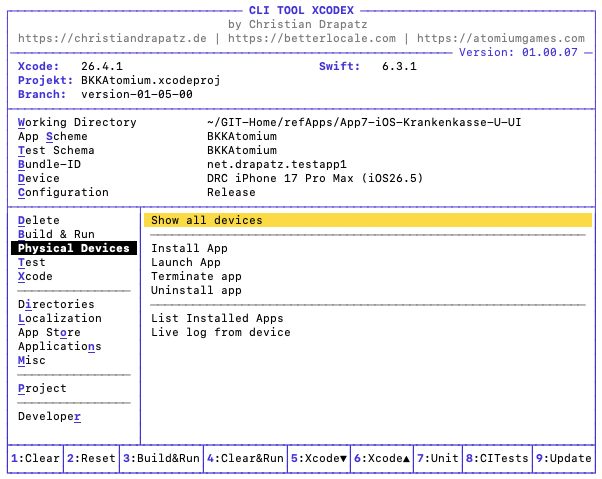Select the Device setting label
This screenshot has height=479, width=602.
coord(39,178)
